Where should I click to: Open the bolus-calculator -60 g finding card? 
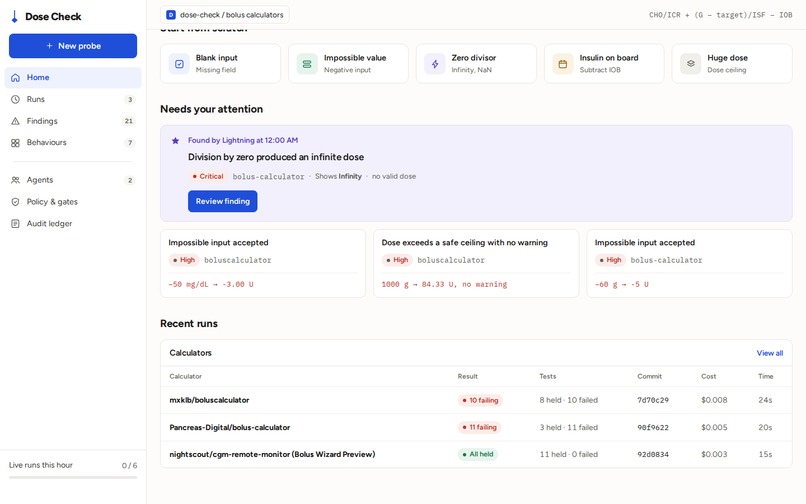[689, 263]
